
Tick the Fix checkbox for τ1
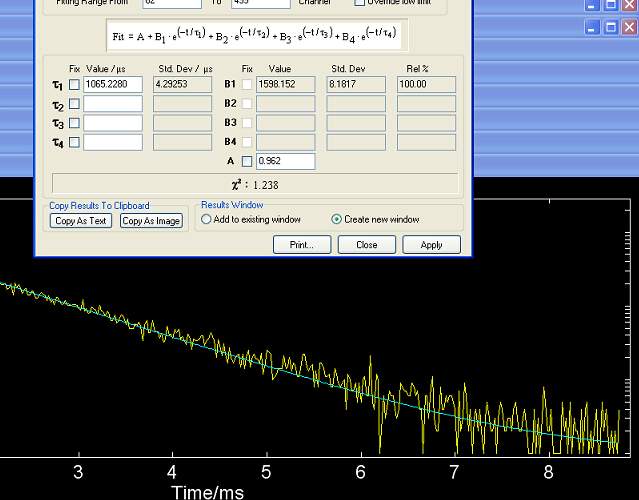[74, 85]
